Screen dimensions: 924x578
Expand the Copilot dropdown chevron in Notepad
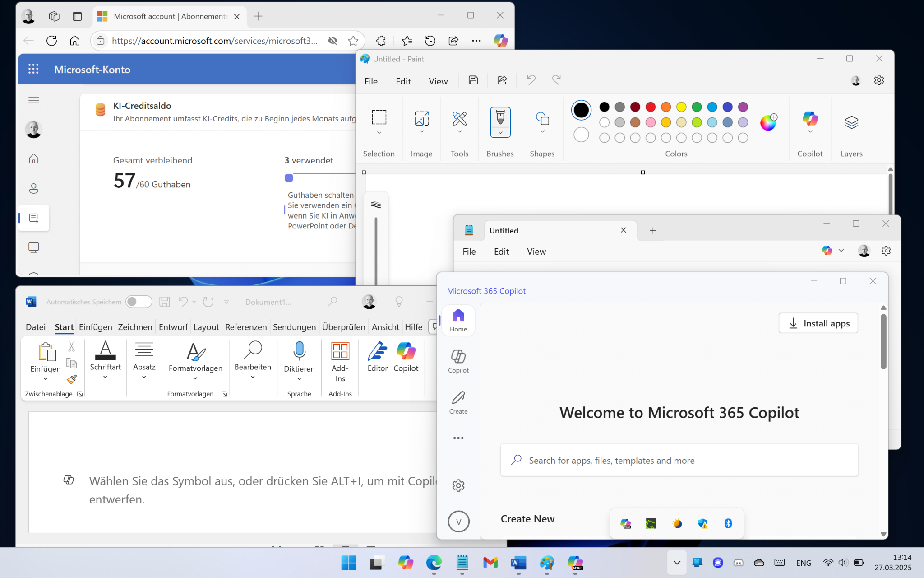point(841,251)
